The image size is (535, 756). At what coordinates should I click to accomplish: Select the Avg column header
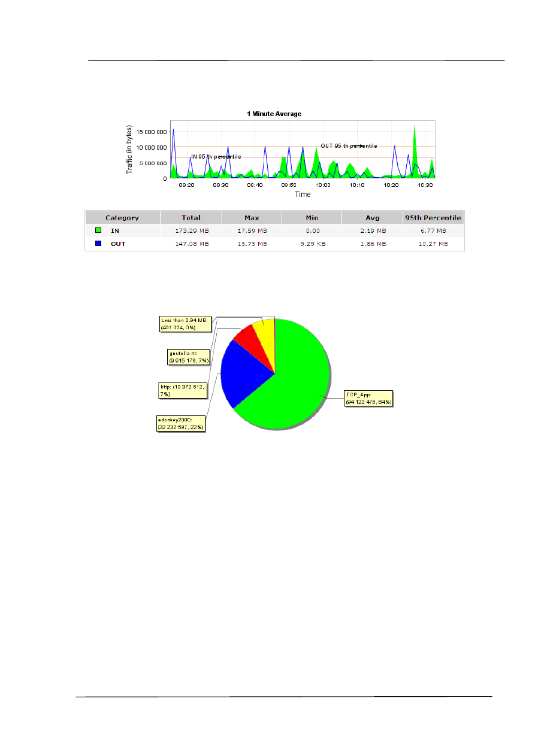tap(372, 218)
